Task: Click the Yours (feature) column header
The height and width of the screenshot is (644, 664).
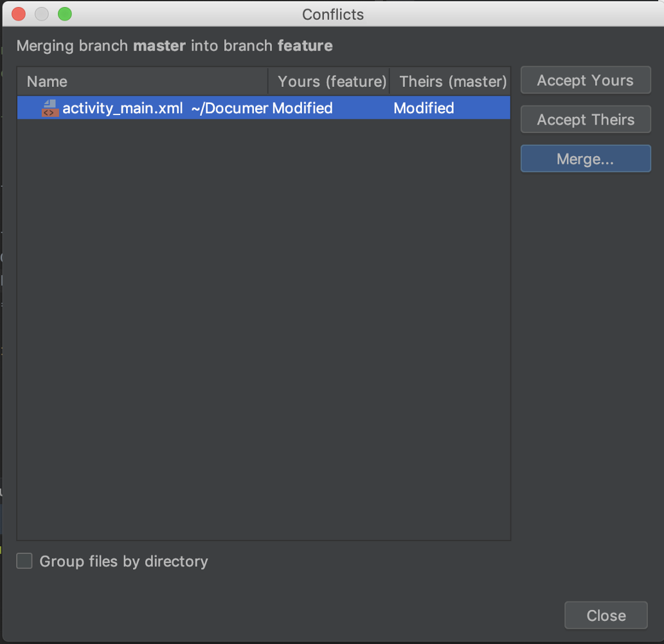Action: [x=331, y=82]
